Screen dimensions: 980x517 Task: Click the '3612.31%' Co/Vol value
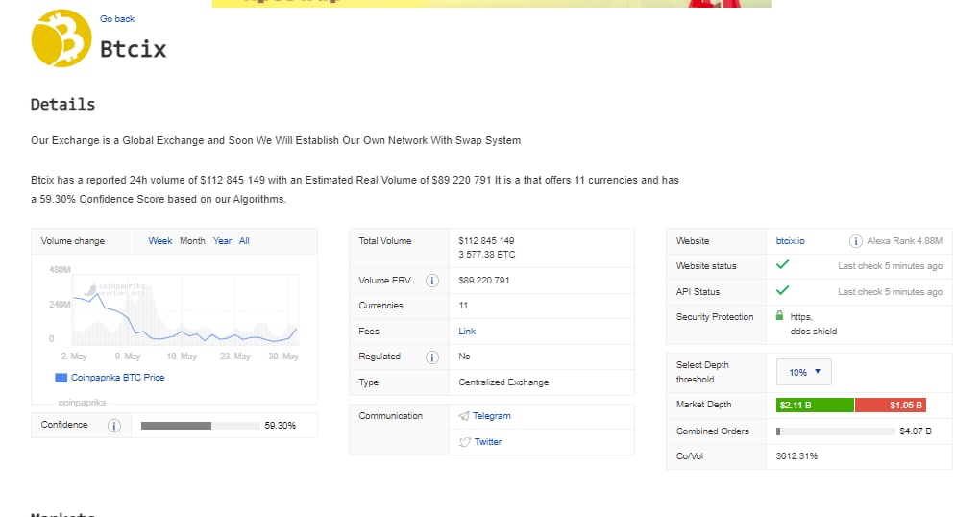tap(796, 456)
